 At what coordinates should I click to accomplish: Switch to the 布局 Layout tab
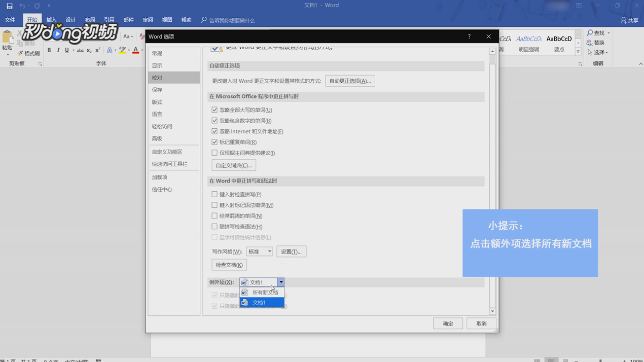(x=90, y=20)
